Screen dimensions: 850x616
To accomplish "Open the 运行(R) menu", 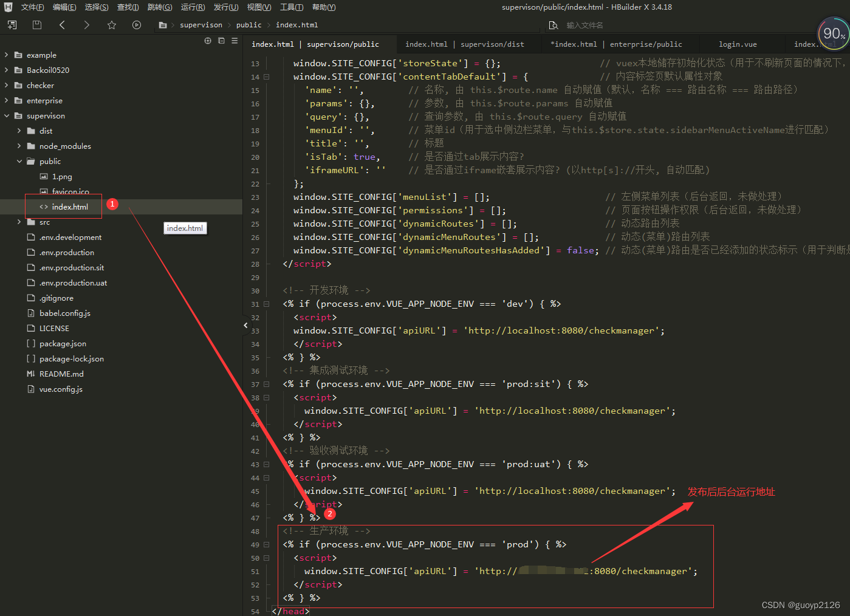I will coord(193,7).
